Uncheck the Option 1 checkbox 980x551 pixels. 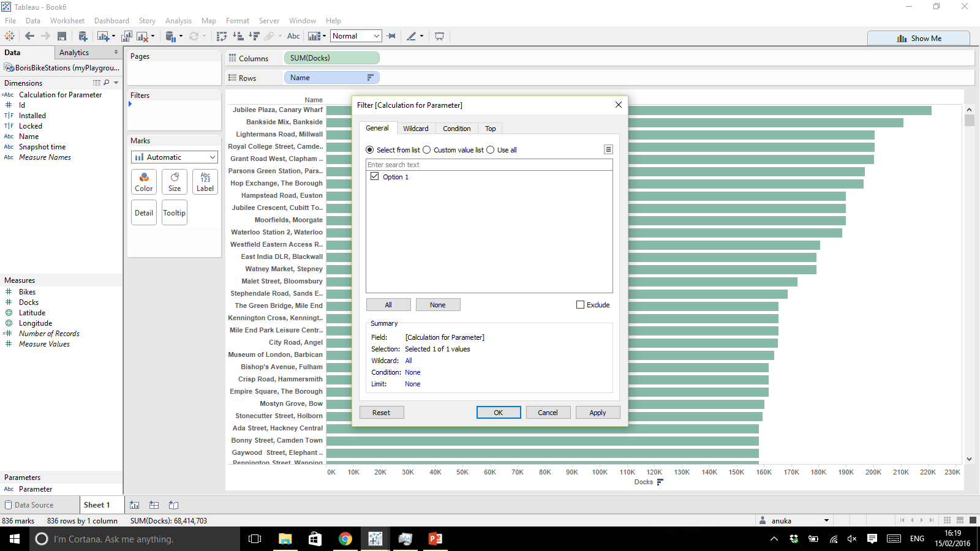point(375,176)
